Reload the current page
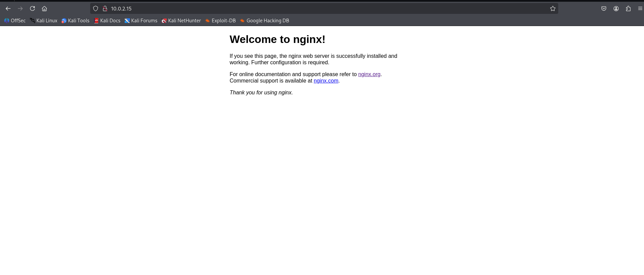This screenshot has height=275, width=644. (32, 8)
